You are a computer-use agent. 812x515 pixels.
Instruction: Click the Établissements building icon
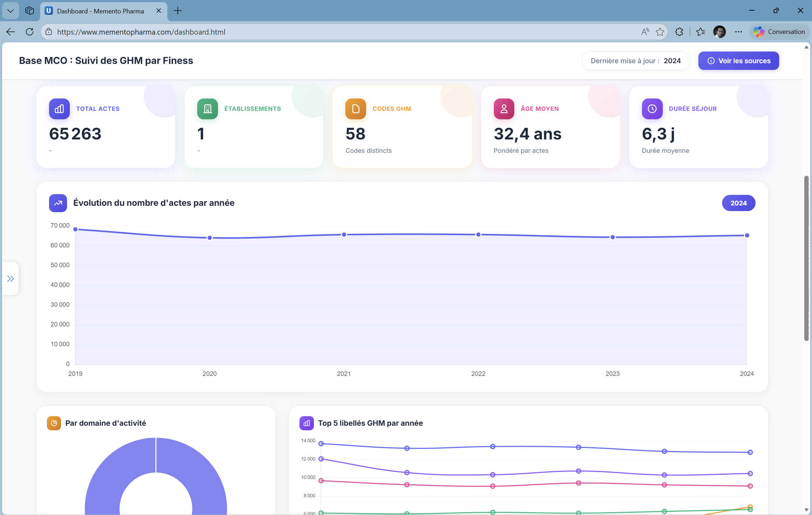tap(207, 109)
